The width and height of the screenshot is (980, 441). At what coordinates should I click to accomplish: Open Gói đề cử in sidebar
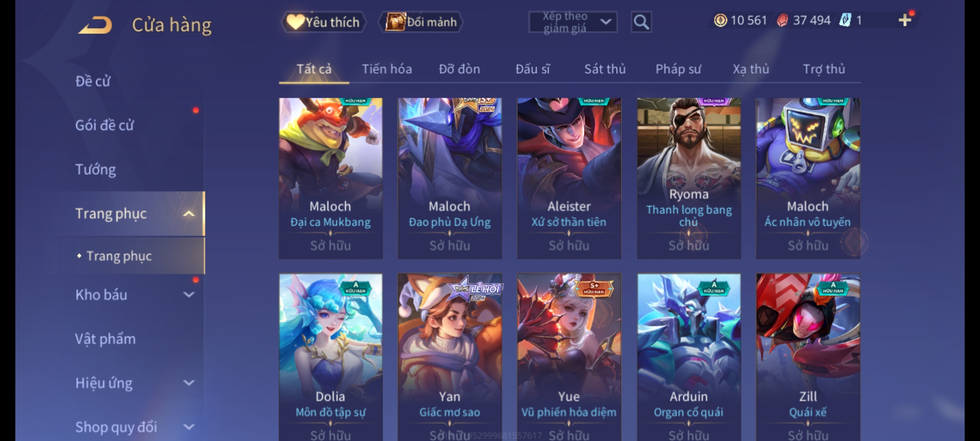click(105, 125)
